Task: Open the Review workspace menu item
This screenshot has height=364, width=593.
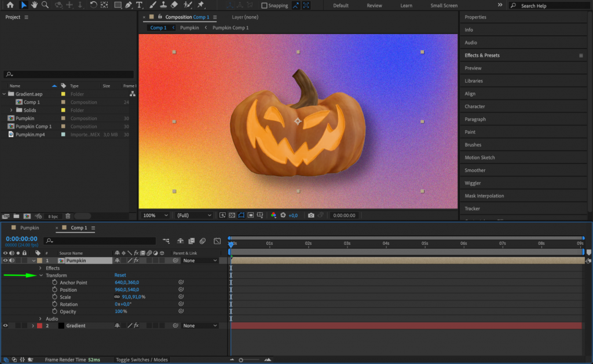Action: tap(374, 5)
